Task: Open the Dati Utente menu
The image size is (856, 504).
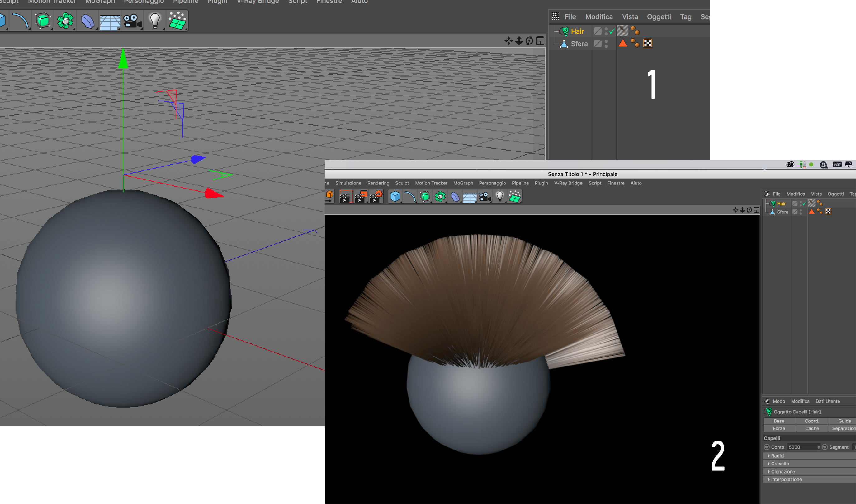Action: pos(827,401)
